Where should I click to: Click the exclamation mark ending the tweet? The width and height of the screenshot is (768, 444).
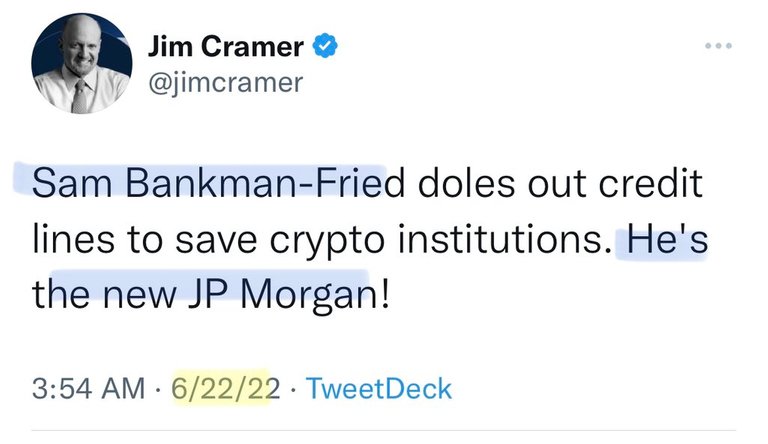tap(384, 294)
